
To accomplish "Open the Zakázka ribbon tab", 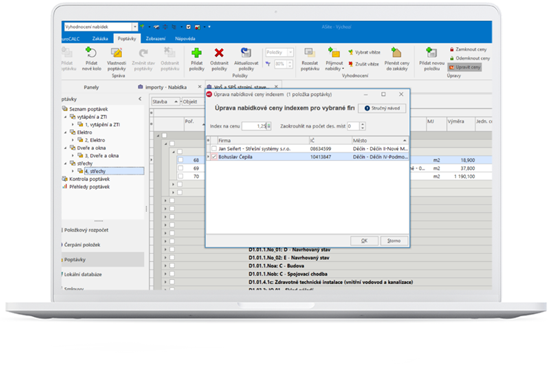I will 100,39.
